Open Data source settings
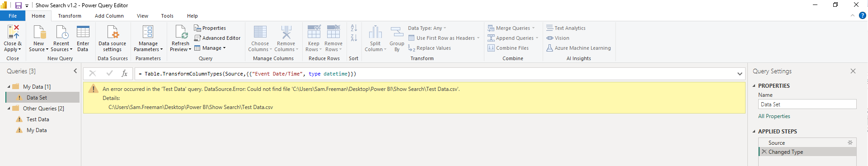Image resolution: width=868 pixels, height=166 pixels. 113,38
